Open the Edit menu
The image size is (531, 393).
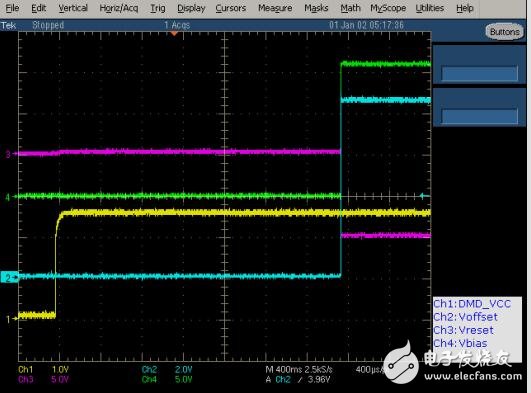[38, 8]
